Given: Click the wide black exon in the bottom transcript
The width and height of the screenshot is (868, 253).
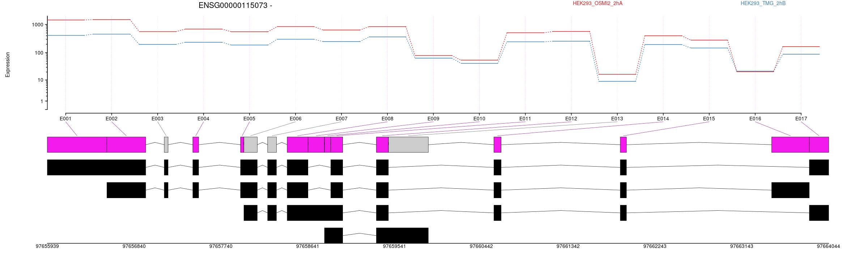Looking at the screenshot, I should click(403, 236).
